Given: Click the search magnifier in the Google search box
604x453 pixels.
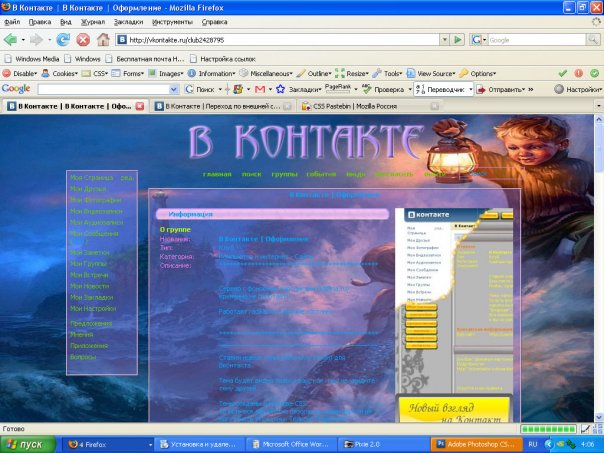Looking at the screenshot, I should tap(592, 40).
